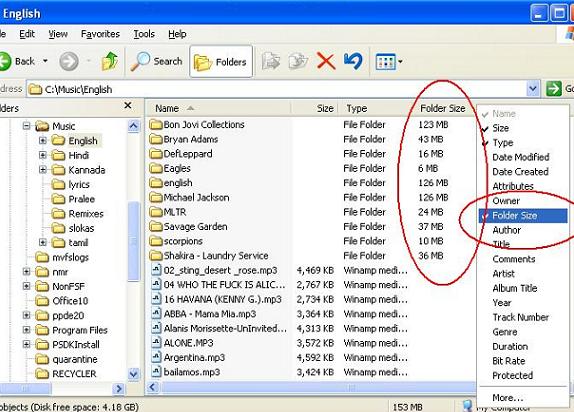
Task: Open the Views toolbar button
Action: click(385, 62)
